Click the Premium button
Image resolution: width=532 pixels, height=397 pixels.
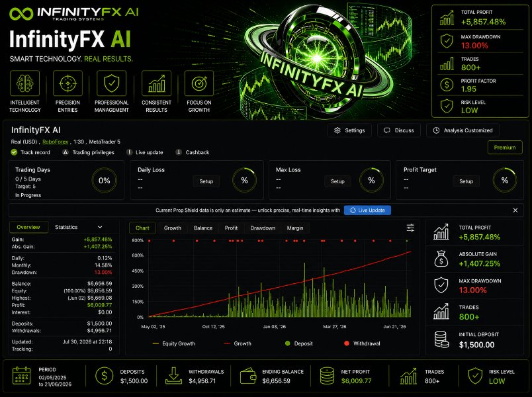[505, 148]
